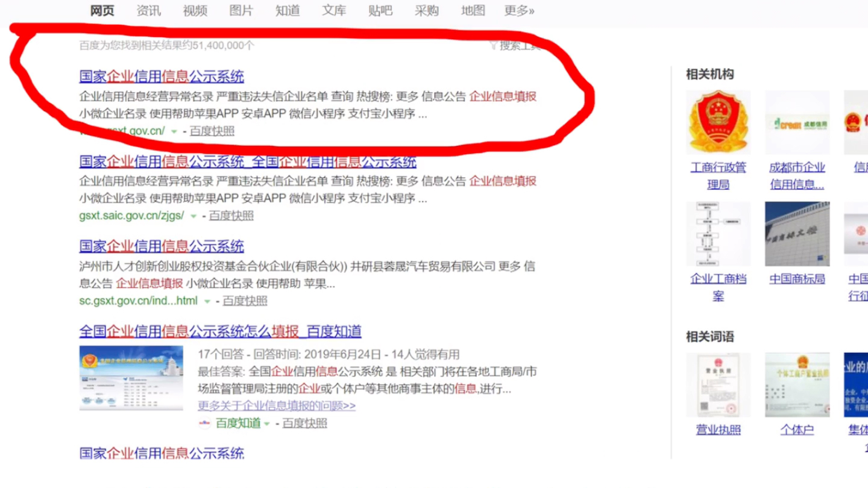Open 企业工商档案 link
The width and height of the screenshot is (868, 488).
[x=719, y=287]
